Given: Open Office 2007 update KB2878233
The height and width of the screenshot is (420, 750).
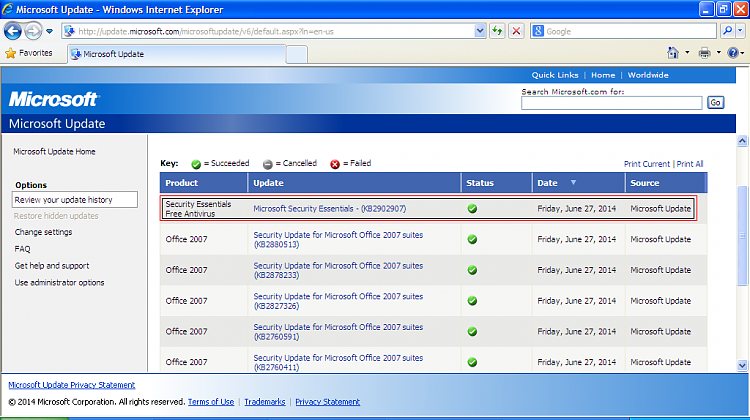Looking at the screenshot, I should [338, 270].
